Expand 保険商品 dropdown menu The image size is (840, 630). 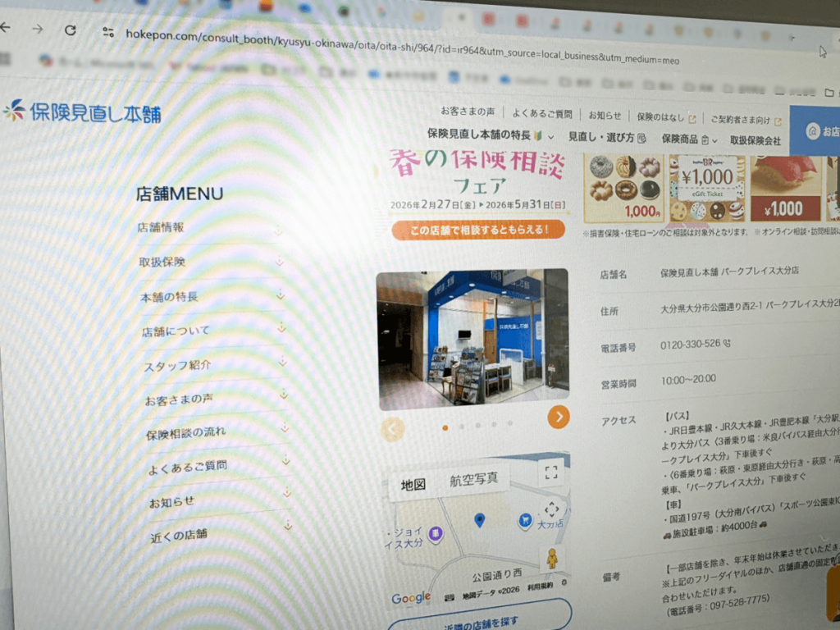(x=689, y=139)
